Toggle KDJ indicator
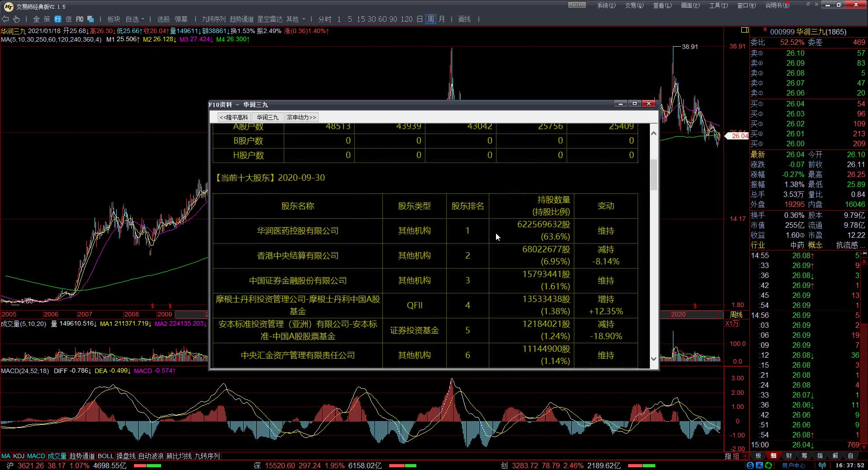Image resolution: width=868 pixels, height=470 pixels. click(x=19, y=456)
